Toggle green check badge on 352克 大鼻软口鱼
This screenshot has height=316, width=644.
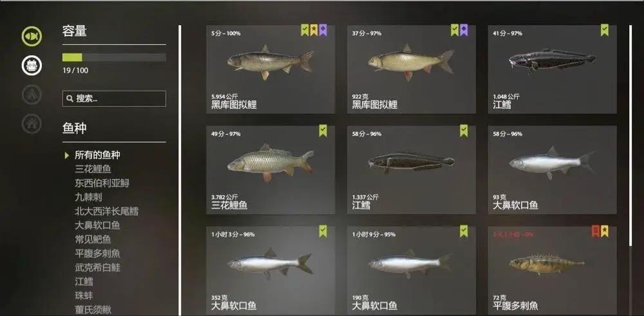tap(323, 231)
